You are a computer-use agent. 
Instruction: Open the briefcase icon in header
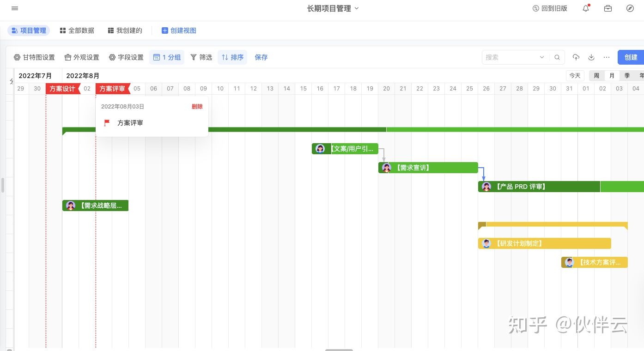click(608, 8)
